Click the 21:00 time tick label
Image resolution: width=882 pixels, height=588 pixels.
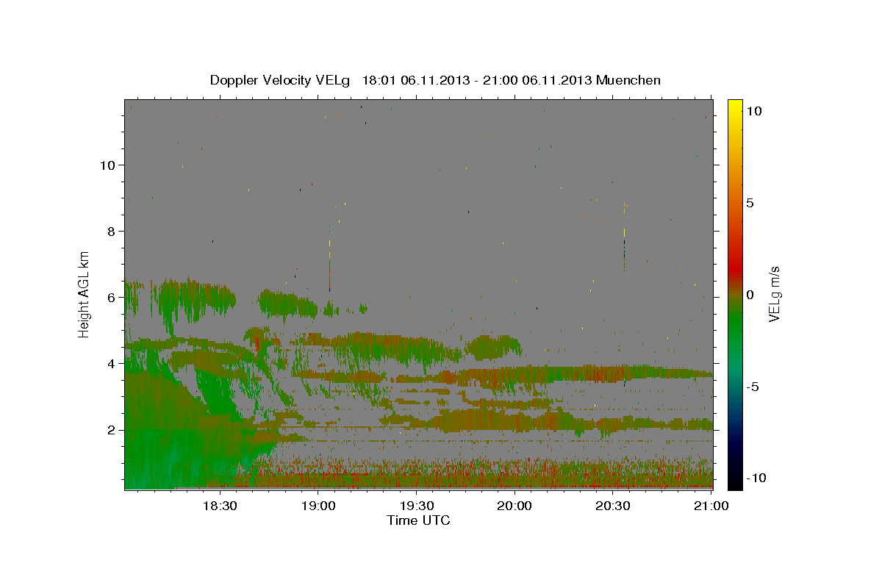[x=711, y=506]
